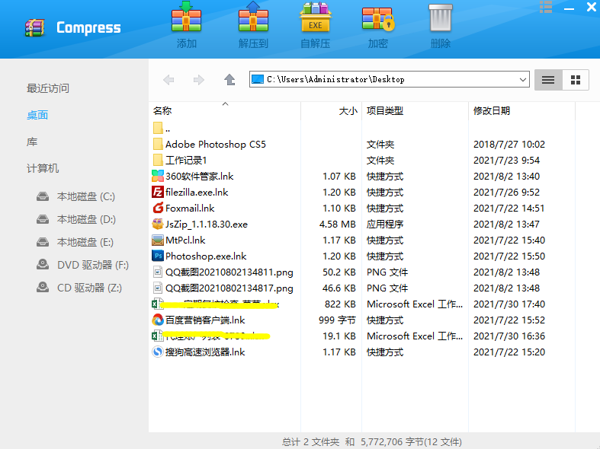Go back with the left arrow
The image size is (600, 449).
tap(169, 80)
